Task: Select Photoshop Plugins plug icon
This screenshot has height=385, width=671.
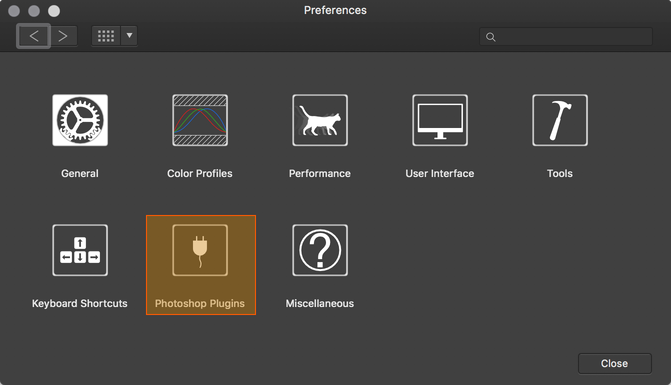Action: coord(200,250)
